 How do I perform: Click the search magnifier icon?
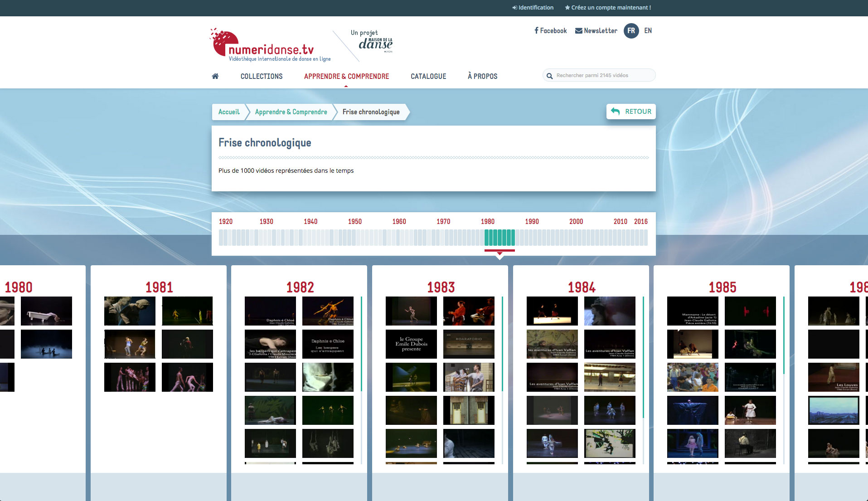pos(549,76)
